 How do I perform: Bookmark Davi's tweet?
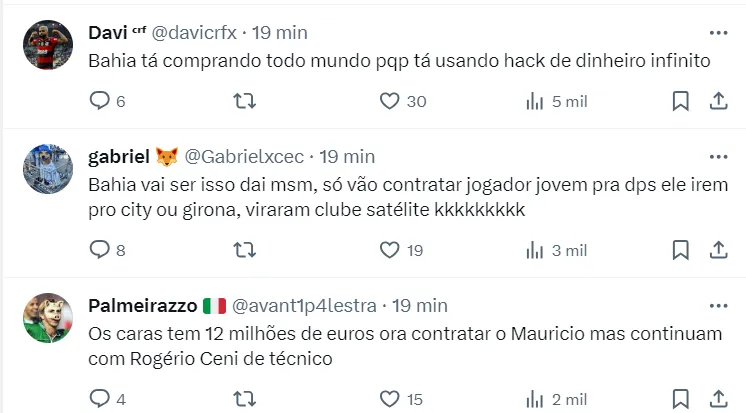[680, 101]
